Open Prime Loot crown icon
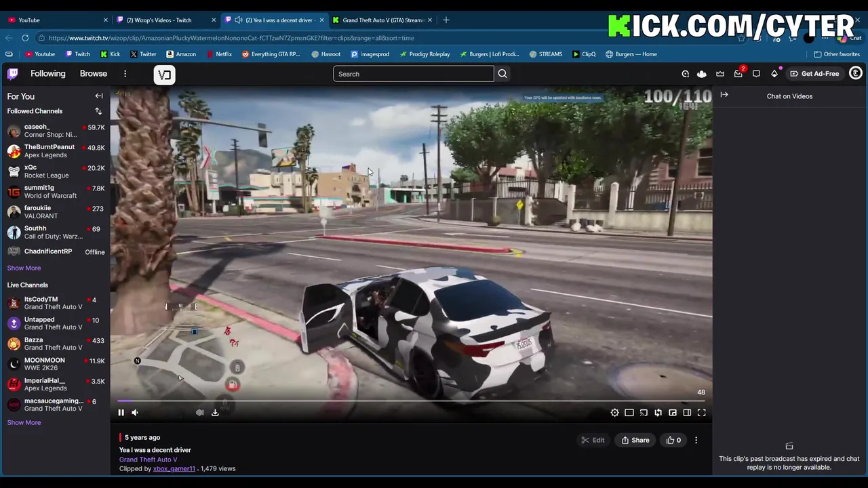868x488 pixels. (x=720, y=73)
